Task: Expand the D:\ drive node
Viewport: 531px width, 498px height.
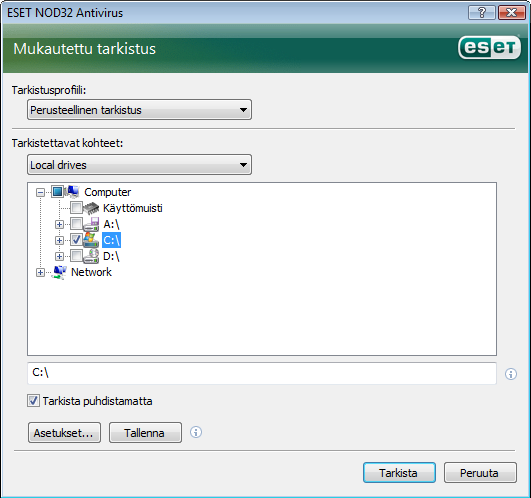Action: pyautogui.click(x=59, y=256)
